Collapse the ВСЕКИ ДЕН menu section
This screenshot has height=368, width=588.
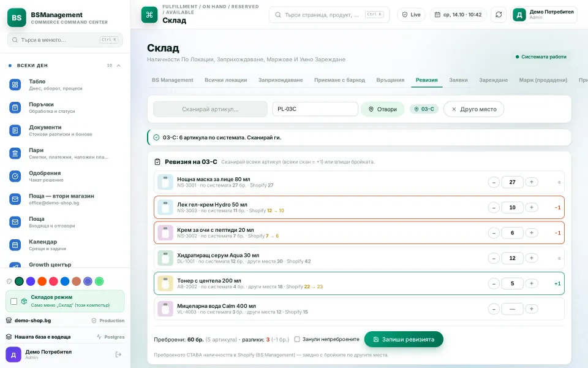click(118, 66)
